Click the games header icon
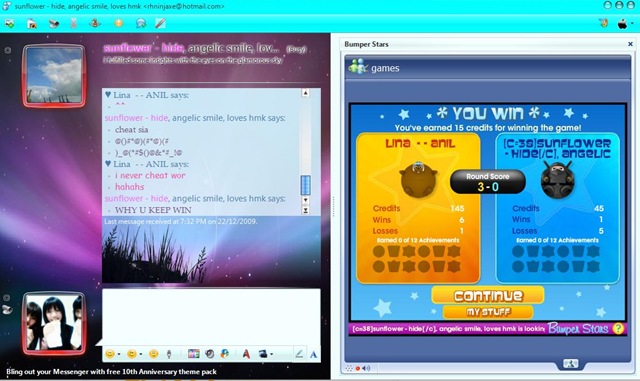 358,66
